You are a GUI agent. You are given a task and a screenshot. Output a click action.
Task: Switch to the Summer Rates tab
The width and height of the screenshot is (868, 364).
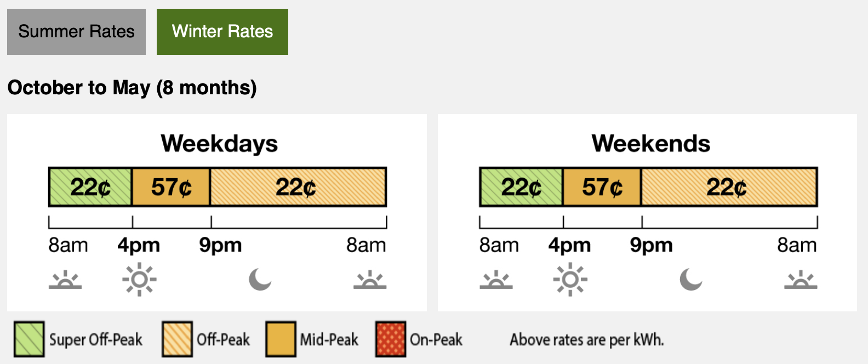pyautogui.click(x=76, y=31)
